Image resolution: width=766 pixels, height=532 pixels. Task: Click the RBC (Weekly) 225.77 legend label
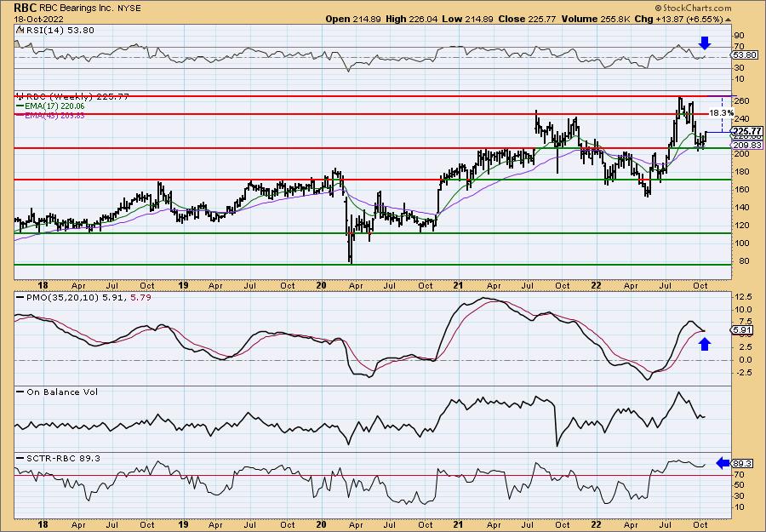pyautogui.click(x=77, y=97)
